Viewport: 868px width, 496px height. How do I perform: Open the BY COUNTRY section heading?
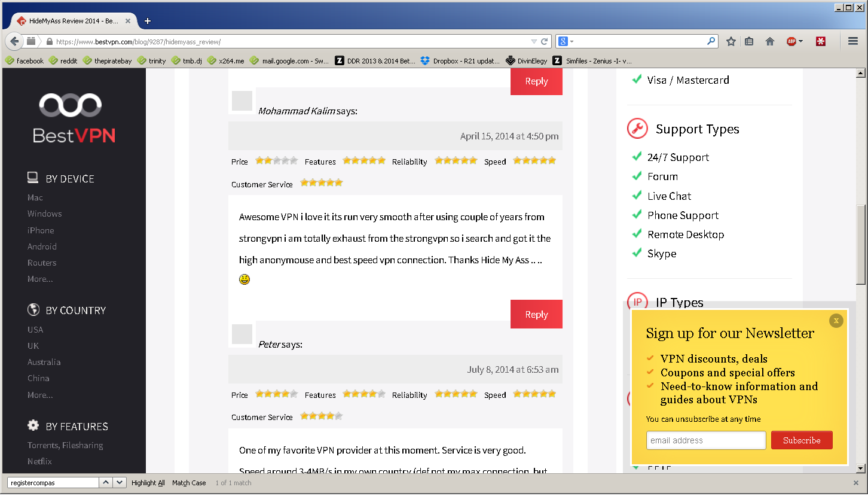(66, 310)
